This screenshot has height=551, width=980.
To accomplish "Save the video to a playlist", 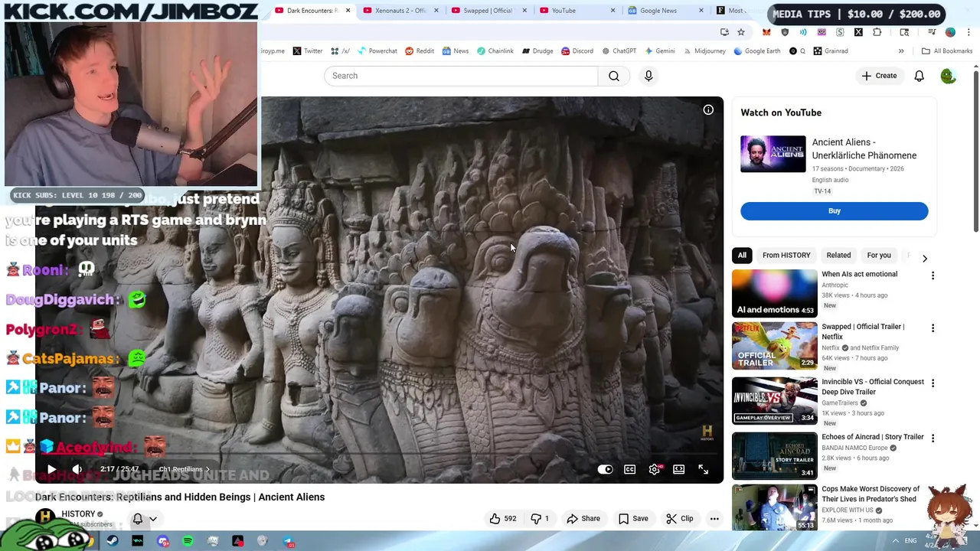I will pyautogui.click(x=633, y=519).
